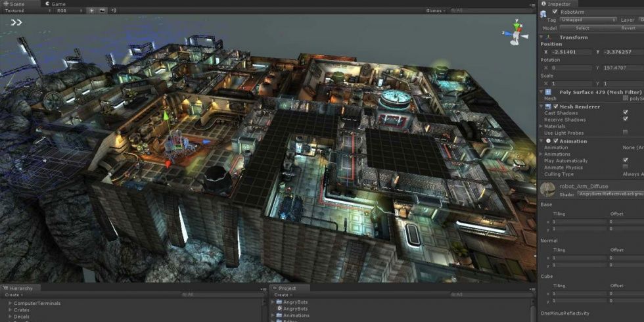644x322 pixels.
Task: Click the blue Z-axis move handle arrow
Action: (x=206, y=142)
